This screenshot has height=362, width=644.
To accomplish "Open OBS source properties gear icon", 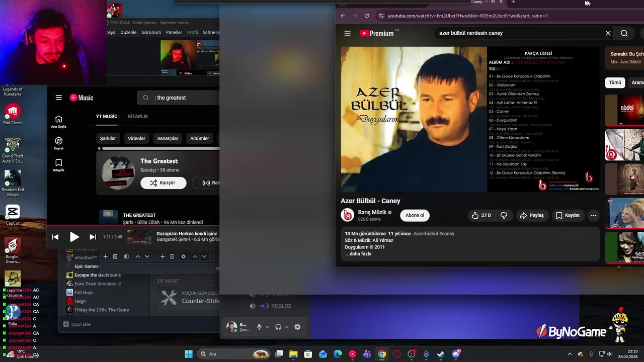I will click(183, 256).
